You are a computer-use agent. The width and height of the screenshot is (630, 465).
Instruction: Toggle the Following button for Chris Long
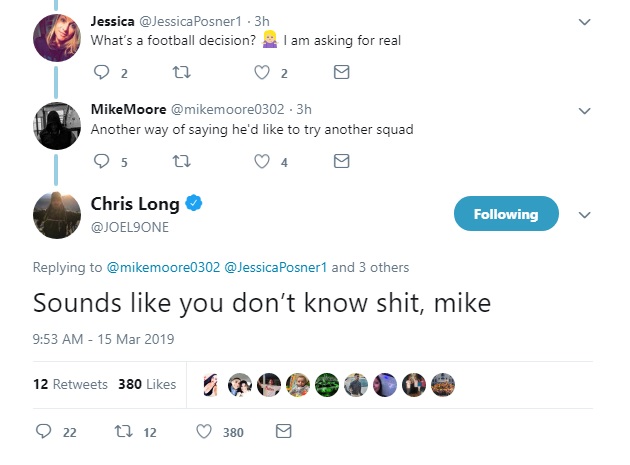pos(505,214)
